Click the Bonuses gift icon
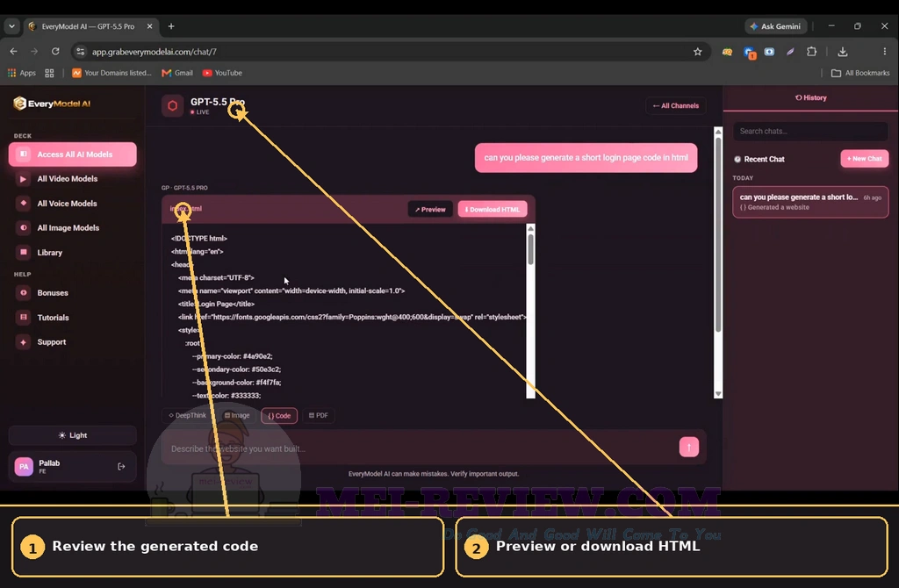Image resolution: width=899 pixels, height=588 pixels. (x=24, y=293)
